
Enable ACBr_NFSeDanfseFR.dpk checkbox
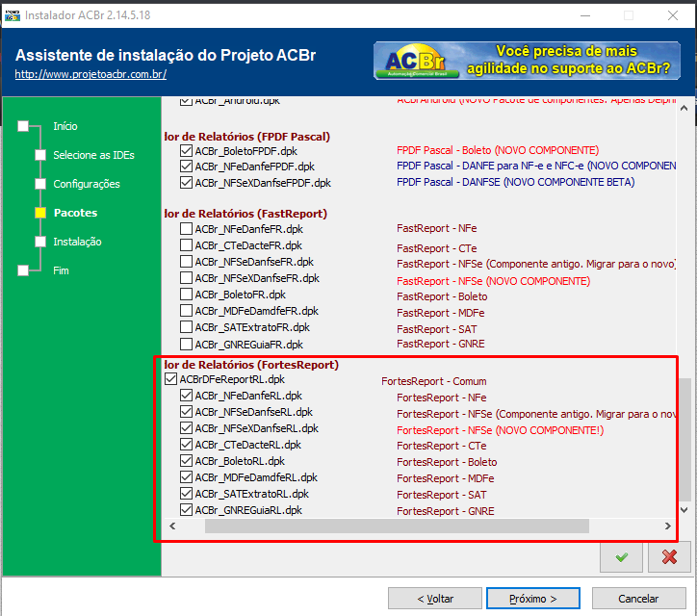pos(186,262)
